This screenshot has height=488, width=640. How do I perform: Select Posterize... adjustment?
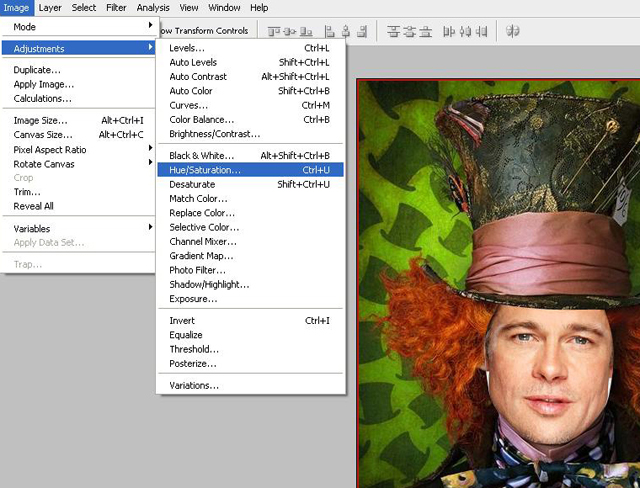(251, 364)
